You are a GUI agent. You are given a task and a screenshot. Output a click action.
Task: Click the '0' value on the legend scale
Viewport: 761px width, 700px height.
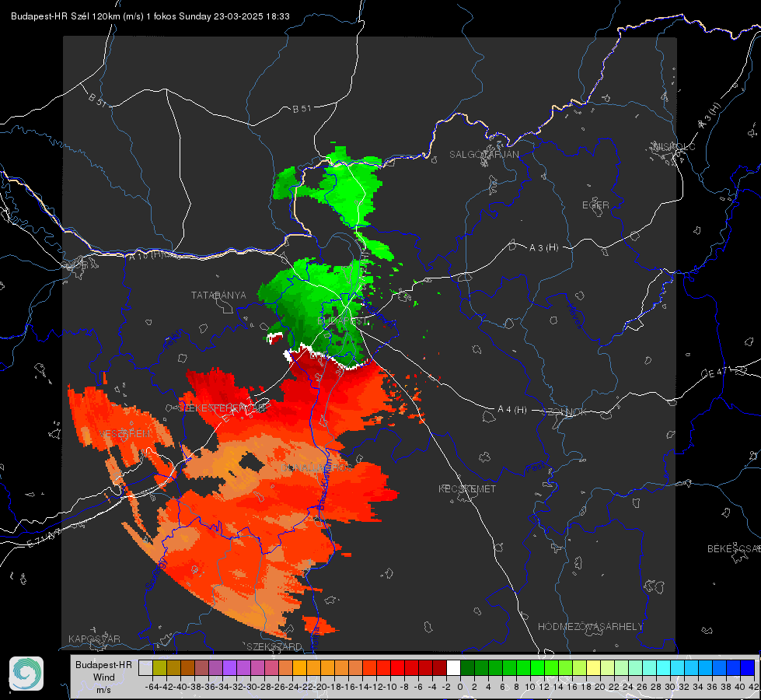[x=460, y=687]
